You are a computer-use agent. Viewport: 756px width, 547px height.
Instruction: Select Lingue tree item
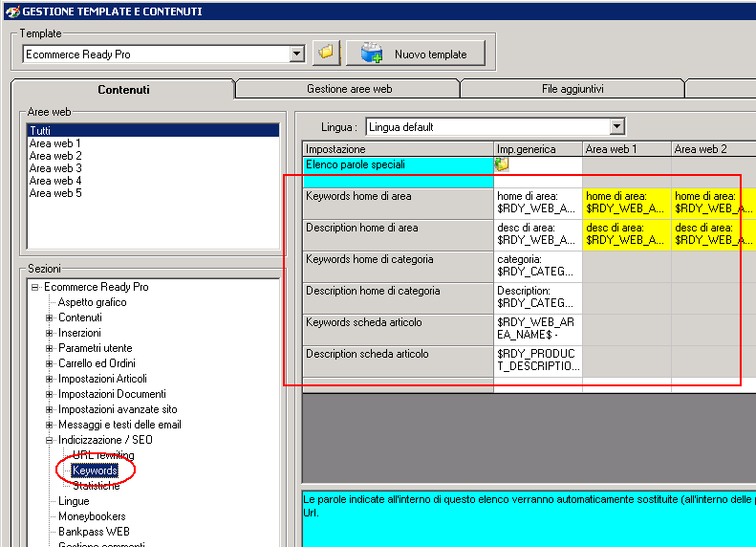tap(74, 501)
